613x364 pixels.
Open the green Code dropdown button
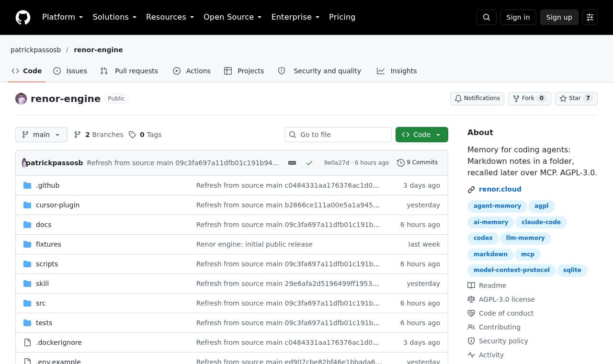pos(422,135)
